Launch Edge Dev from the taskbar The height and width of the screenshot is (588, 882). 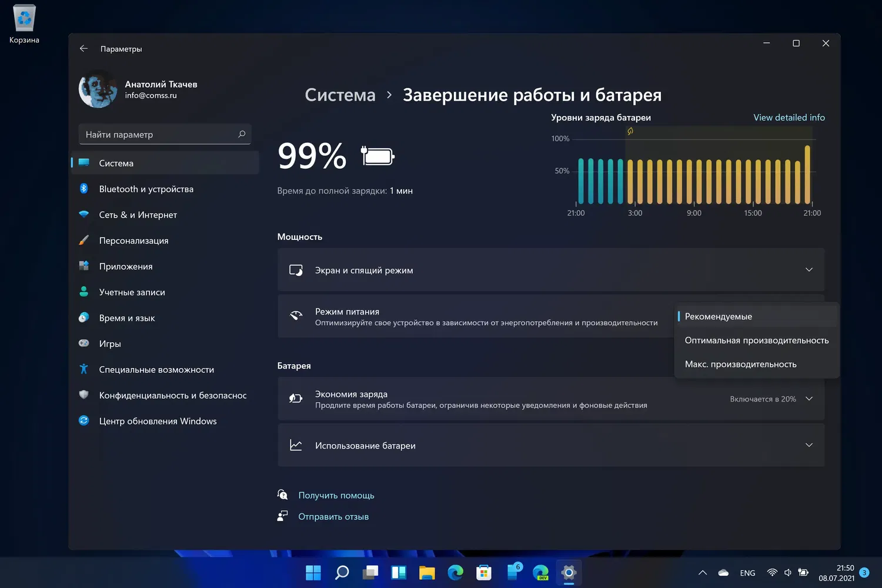point(541,573)
